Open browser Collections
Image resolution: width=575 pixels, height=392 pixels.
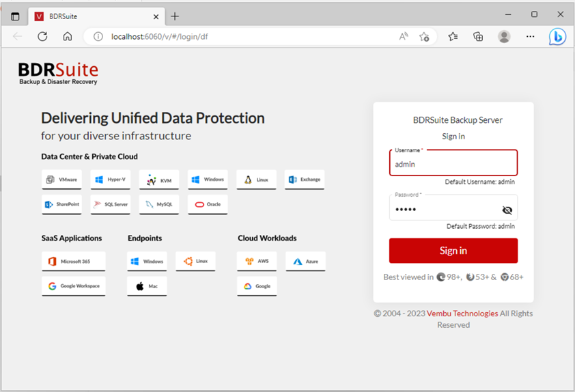point(478,36)
